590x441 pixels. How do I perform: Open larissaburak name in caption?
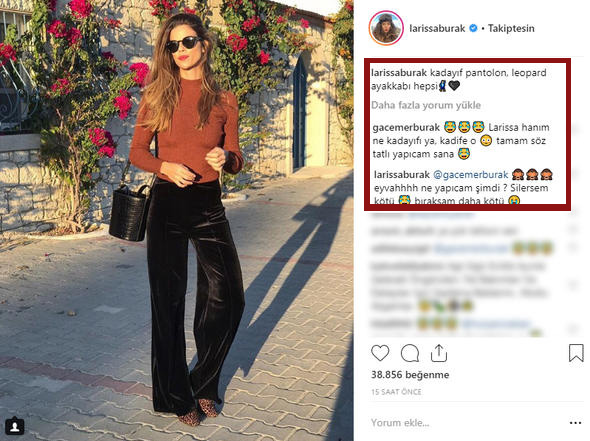[x=399, y=73]
